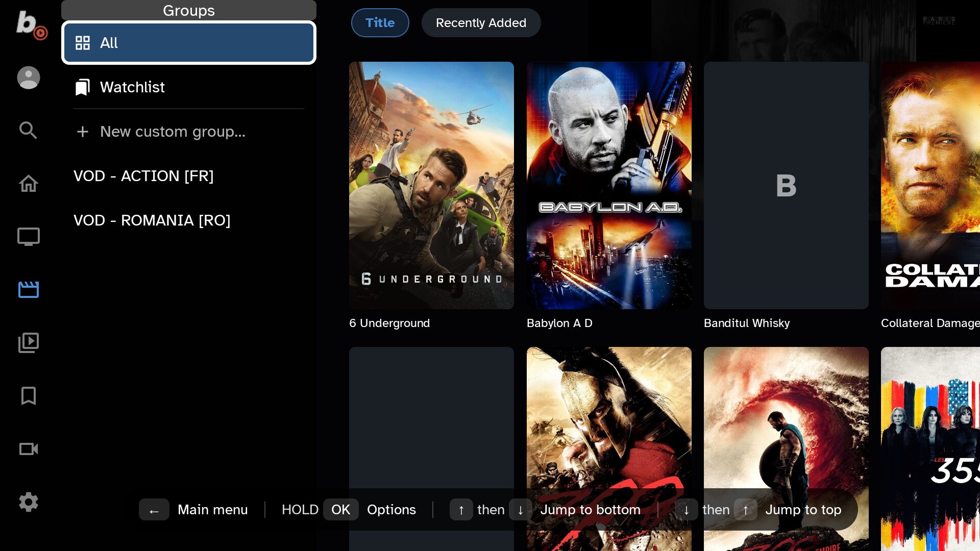Image resolution: width=980 pixels, height=551 pixels.
Task: Sort by Recently Added
Action: 481,23
